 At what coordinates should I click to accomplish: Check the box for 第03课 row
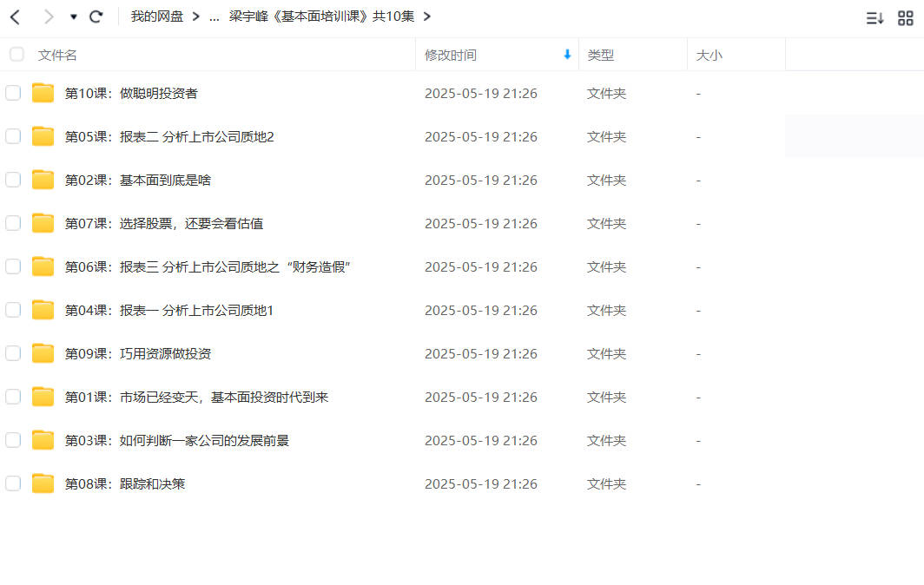[x=13, y=440]
